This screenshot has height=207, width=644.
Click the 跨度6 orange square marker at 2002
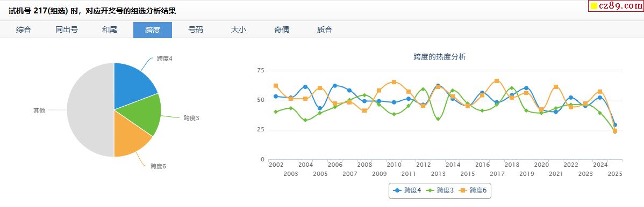tap(276, 86)
